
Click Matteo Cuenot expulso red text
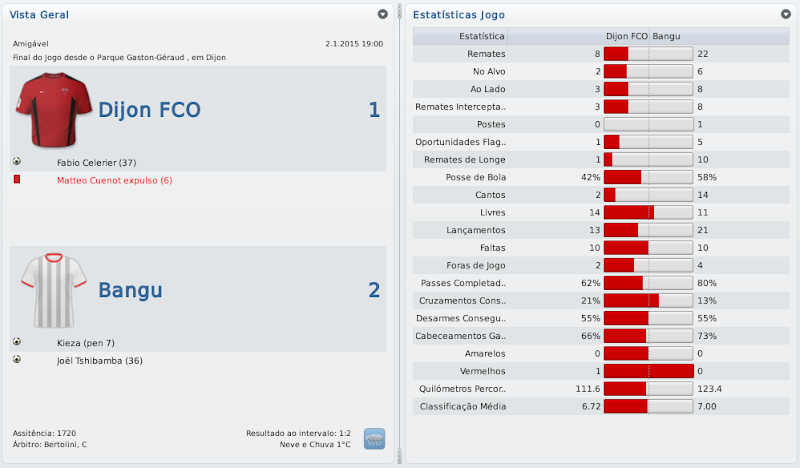click(115, 180)
